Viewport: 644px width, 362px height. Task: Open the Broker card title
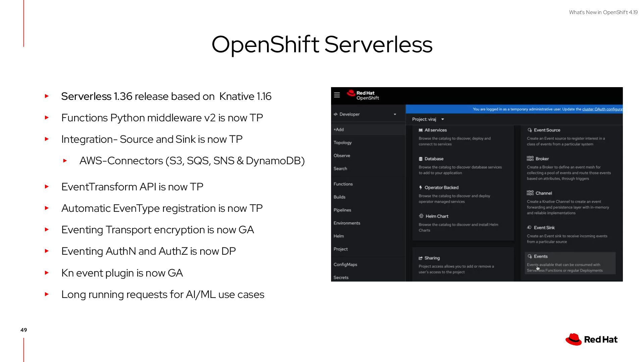click(542, 159)
